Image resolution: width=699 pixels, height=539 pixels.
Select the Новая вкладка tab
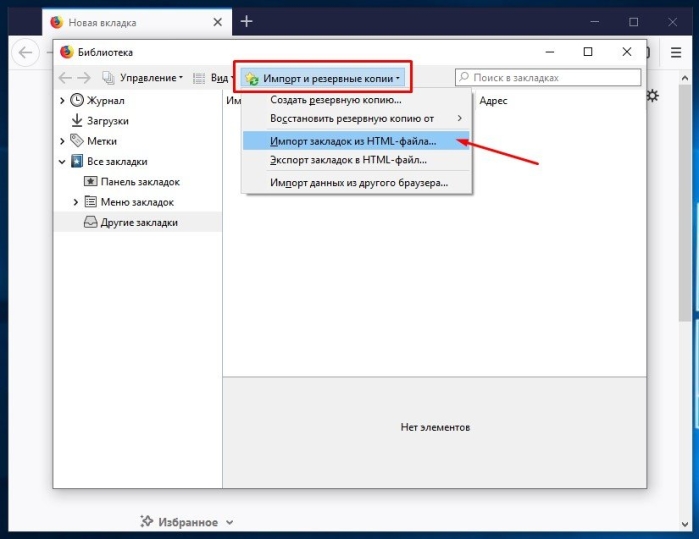point(137,22)
